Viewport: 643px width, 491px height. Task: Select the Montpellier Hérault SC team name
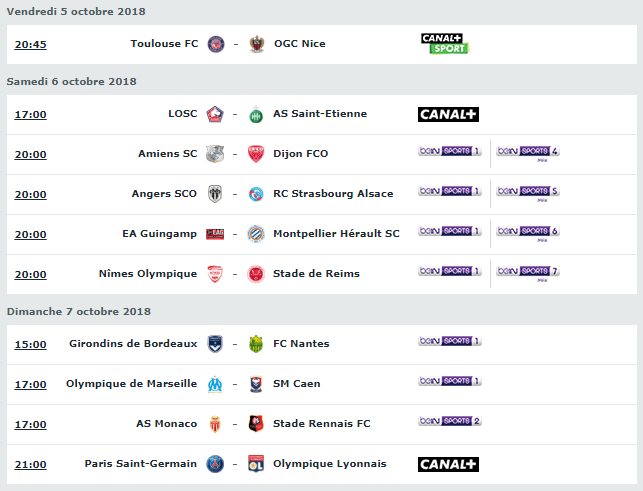click(x=336, y=233)
